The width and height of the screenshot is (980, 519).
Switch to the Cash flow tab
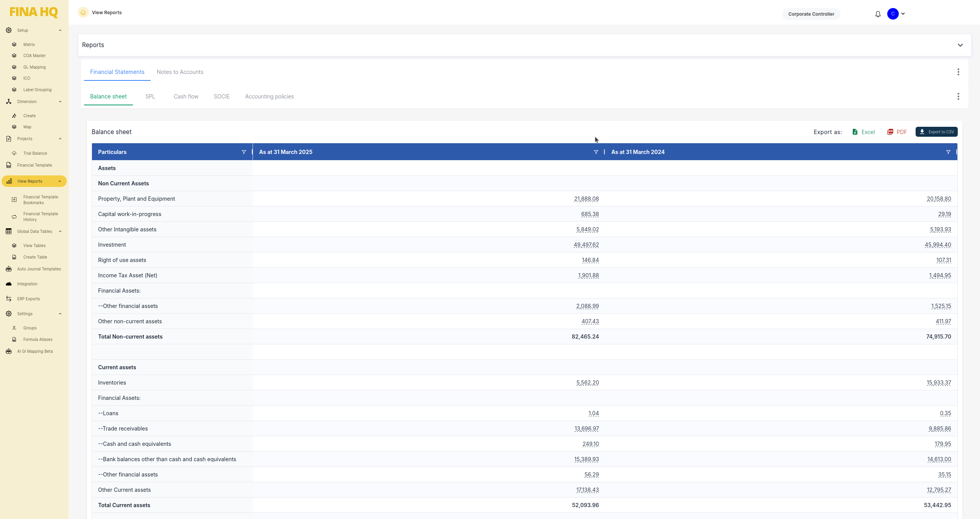[x=185, y=97]
